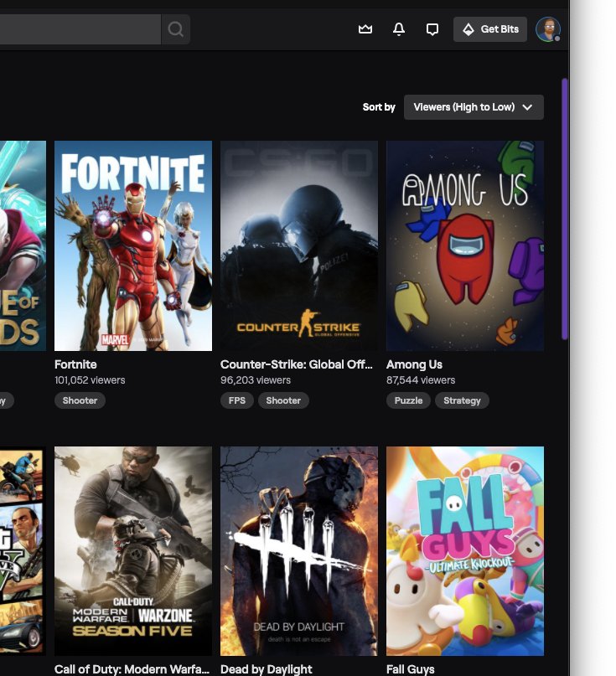This screenshot has height=676, width=616.
Task: Open Fall Guys cover art
Action: coord(465,551)
